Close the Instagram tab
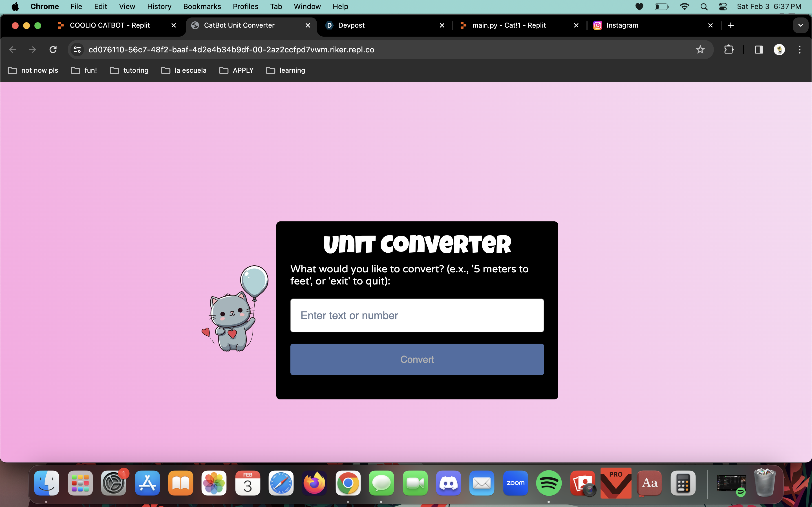812x507 pixels. 710,25
